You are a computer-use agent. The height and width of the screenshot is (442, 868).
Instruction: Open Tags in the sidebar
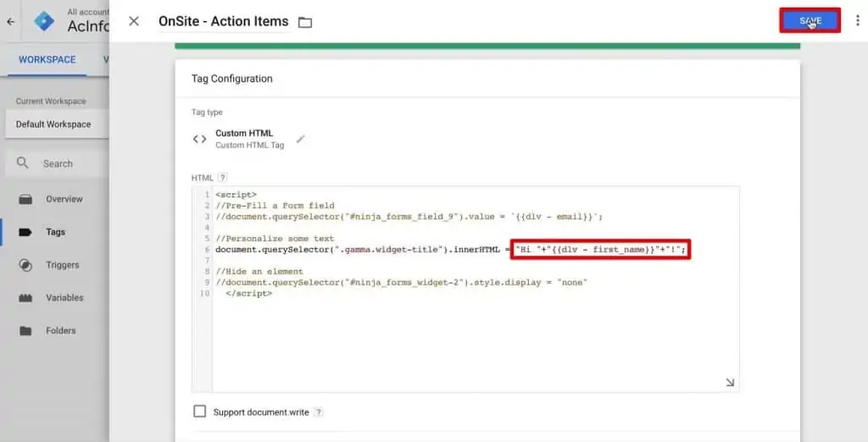click(x=55, y=232)
